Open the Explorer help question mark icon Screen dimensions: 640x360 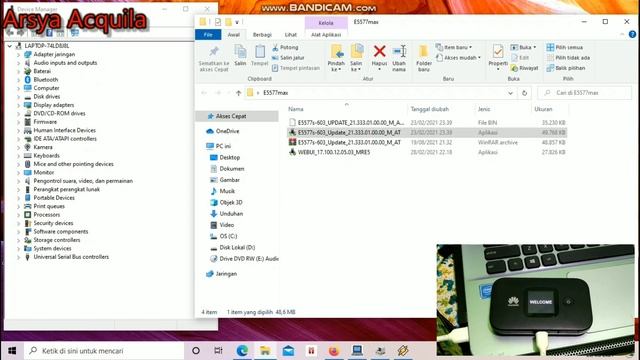[x=632, y=35]
